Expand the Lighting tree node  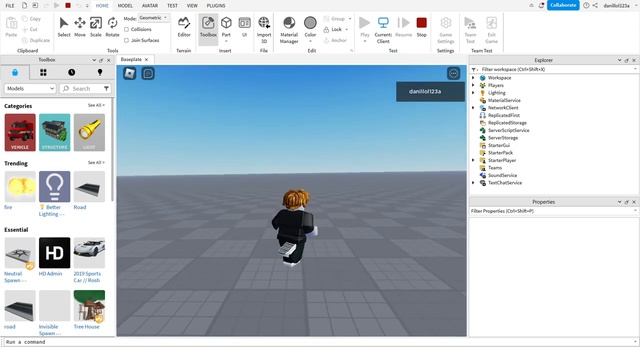tap(473, 93)
